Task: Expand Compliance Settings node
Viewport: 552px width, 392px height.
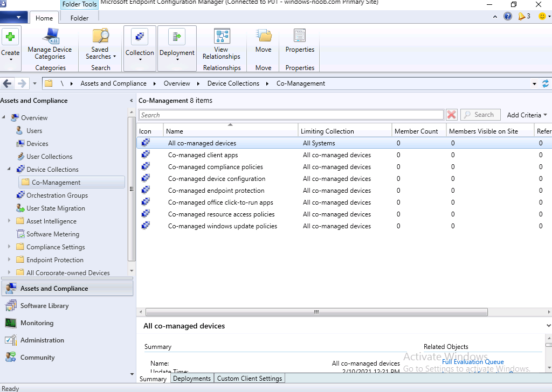Action: coord(9,247)
